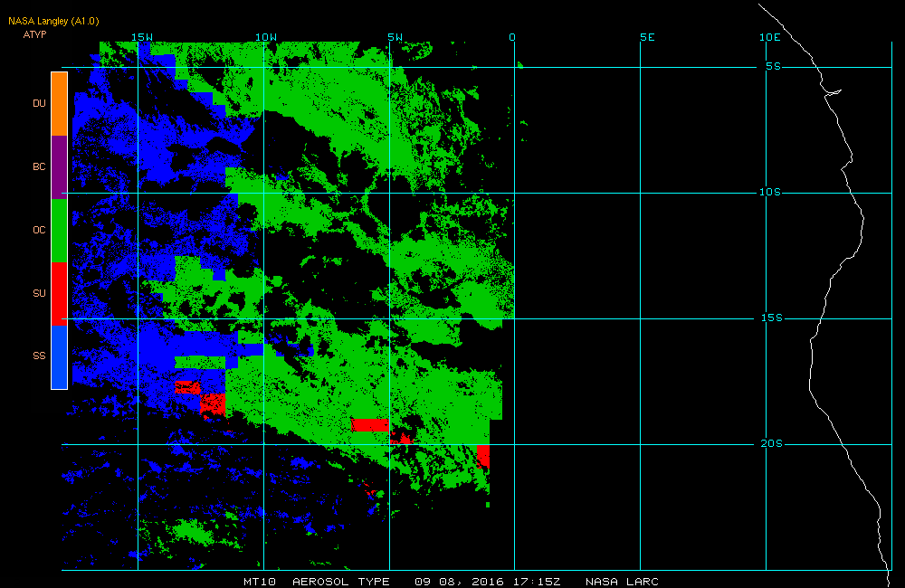Click the SU legend label
Viewport: 905px width, 588px height.
tap(39, 293)
